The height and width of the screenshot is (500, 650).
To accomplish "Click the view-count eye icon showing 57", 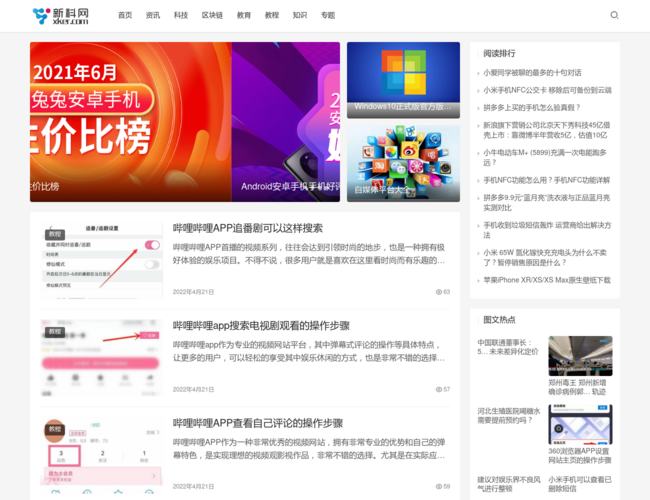I will tap(439, 389).
